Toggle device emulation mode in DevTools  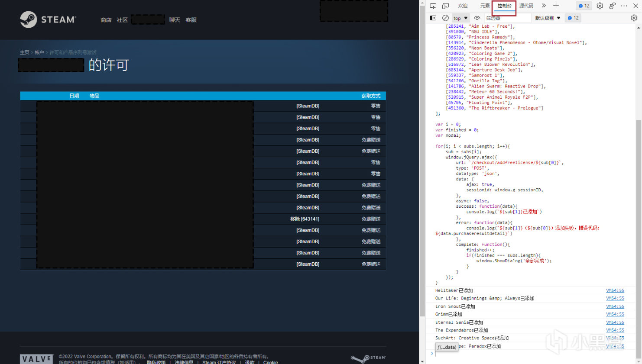pos(445,6)
